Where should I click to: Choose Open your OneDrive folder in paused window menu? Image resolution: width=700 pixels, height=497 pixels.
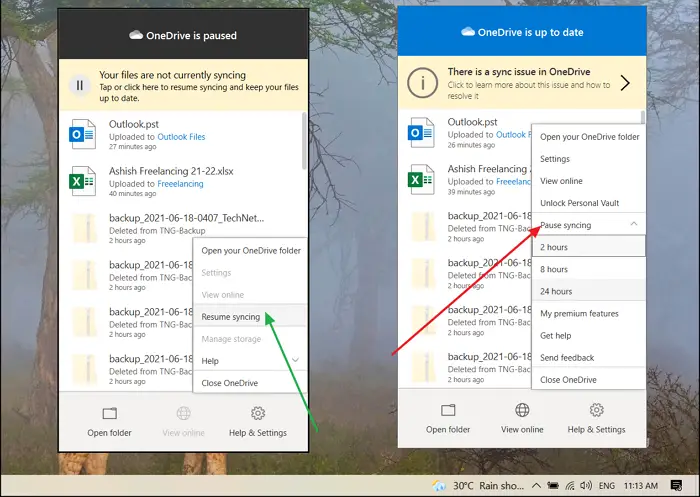tap(250, 251)
